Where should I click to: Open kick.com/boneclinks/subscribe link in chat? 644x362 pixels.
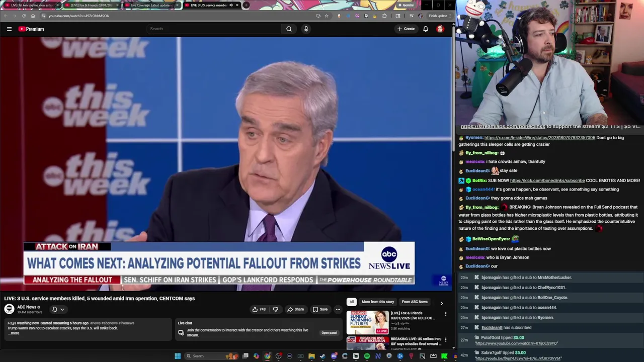(547, 180)
